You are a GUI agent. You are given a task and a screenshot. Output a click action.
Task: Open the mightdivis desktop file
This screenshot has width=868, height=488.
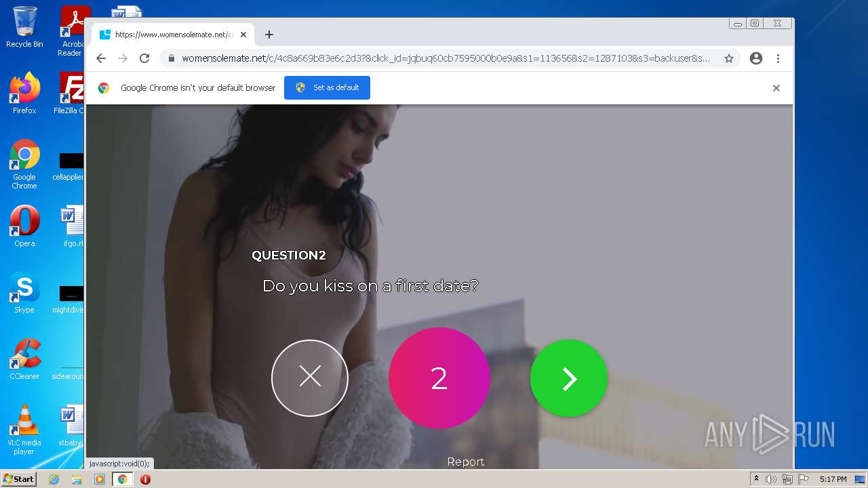68,300
